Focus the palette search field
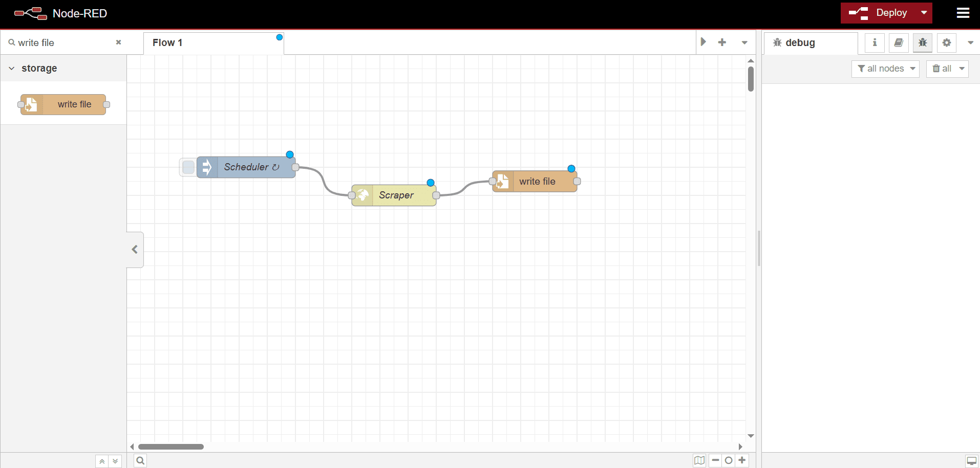980x468 pixels. 64,42
